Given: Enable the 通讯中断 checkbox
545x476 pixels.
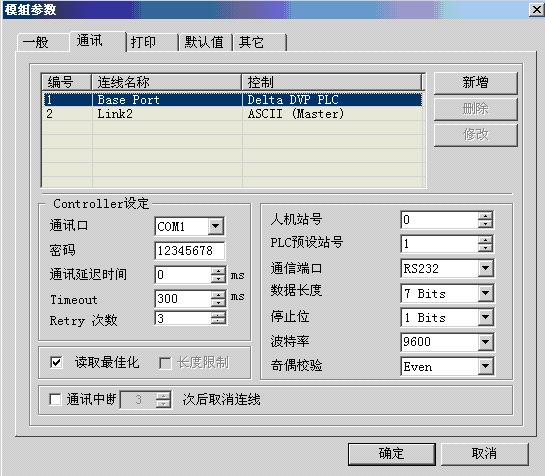Looking at the screenshot, I should tap(55, 400).
